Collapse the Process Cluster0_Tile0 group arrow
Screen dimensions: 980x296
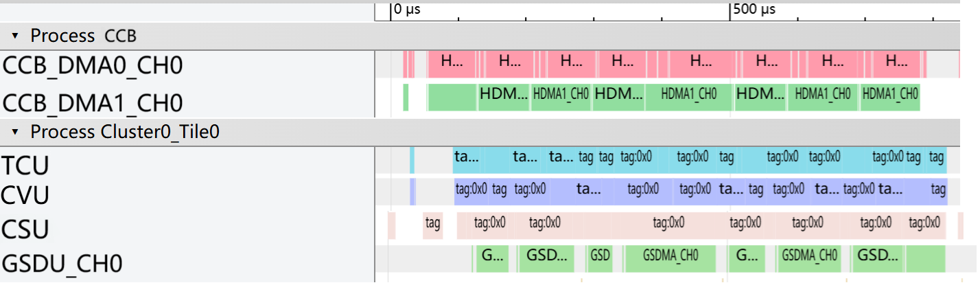pos(16,132)
